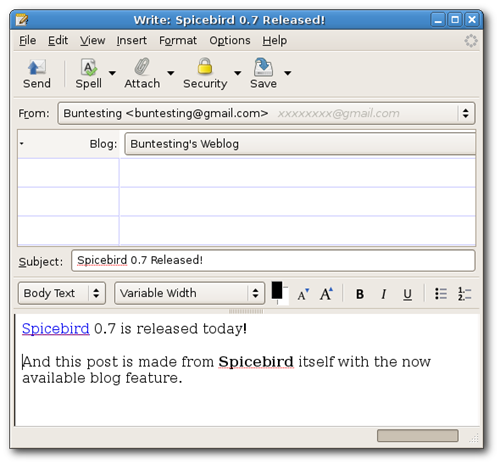
Task: Open the Body Text paragraph style dropdown
Action: (62, 293)
